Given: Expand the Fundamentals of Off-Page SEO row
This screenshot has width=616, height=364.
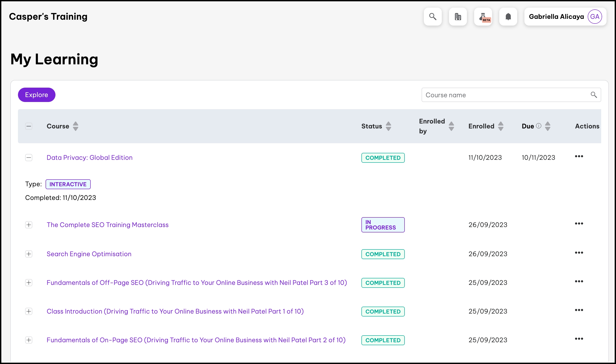Looking at the screenshot, I should 29,283.
